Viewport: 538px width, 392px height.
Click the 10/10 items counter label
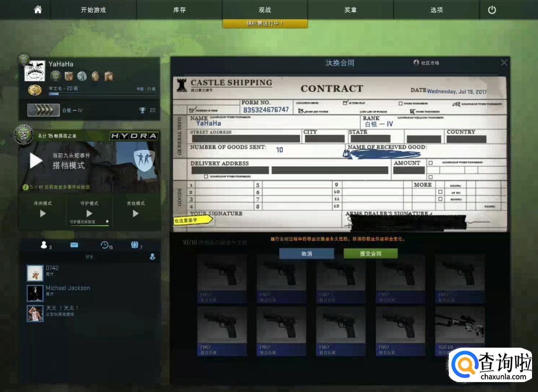point(189,243)
